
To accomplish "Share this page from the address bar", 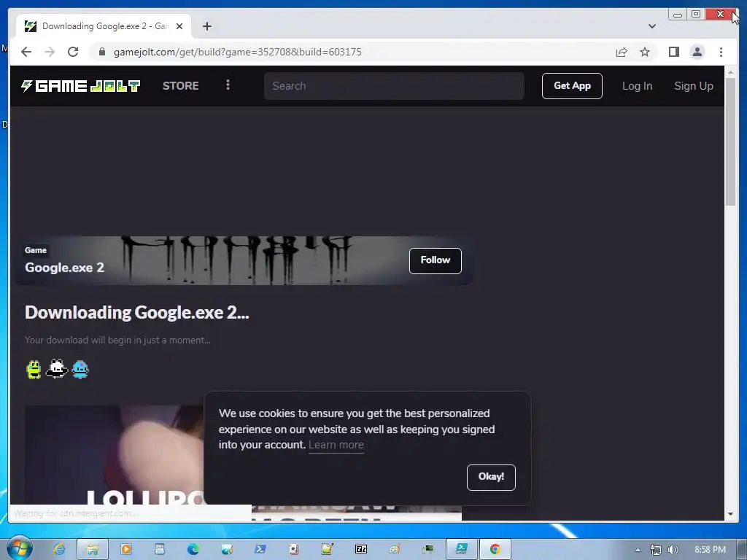I will coord(622,52).
